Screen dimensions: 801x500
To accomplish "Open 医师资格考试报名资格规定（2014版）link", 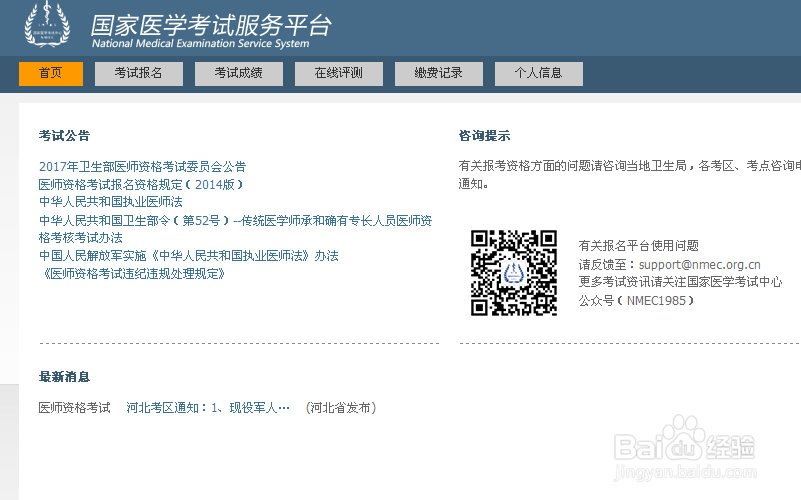I will (x=142, y=184).
